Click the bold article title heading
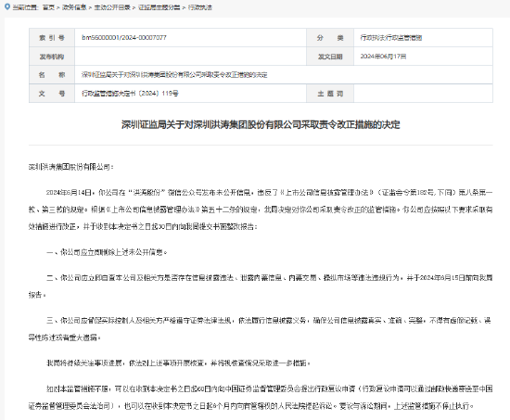The height and width of the screenshot is (420, 510). [x=261, y=124]
